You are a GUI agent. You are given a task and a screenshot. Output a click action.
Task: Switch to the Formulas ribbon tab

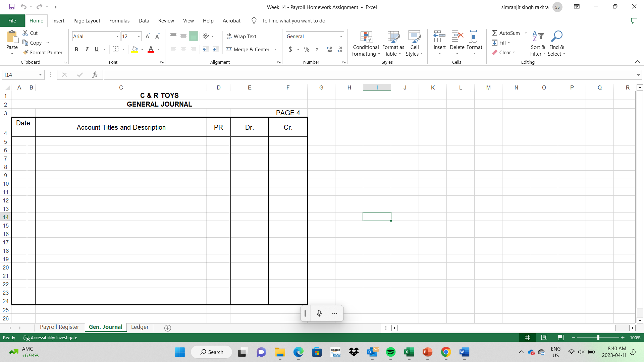click(119, 20)
